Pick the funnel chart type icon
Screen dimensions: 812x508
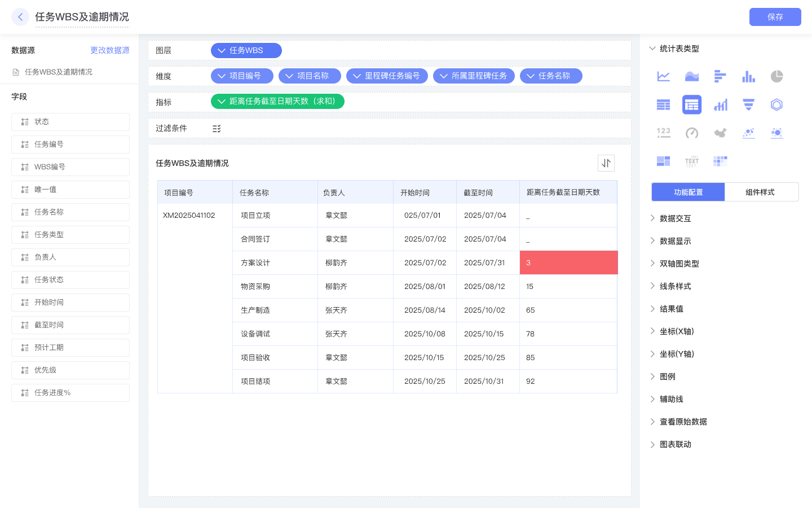(748, 104)
